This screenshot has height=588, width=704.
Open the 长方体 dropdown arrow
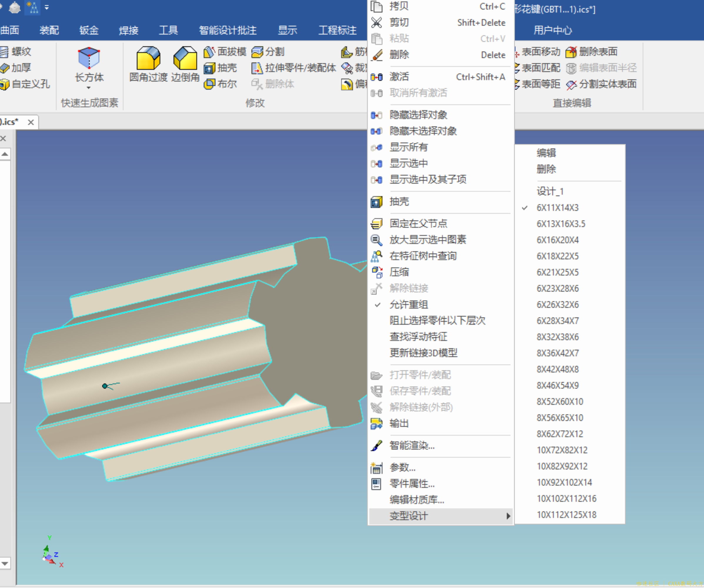89,88
